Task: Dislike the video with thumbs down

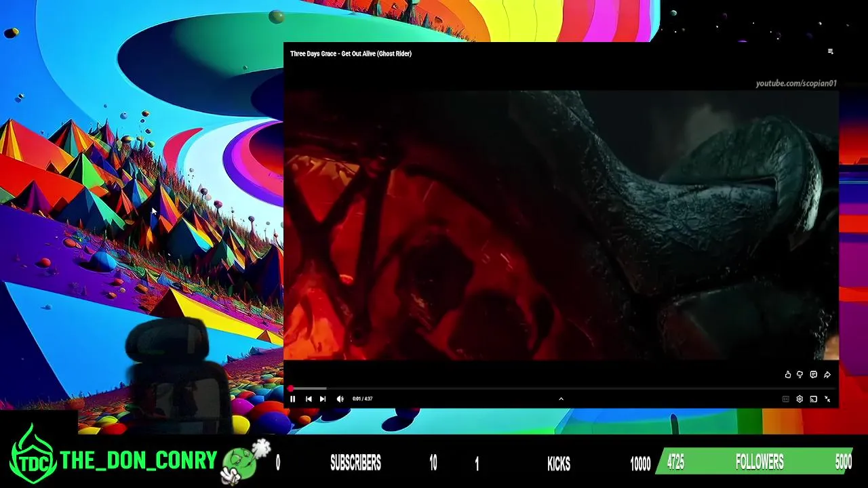Action: [800, 375]
